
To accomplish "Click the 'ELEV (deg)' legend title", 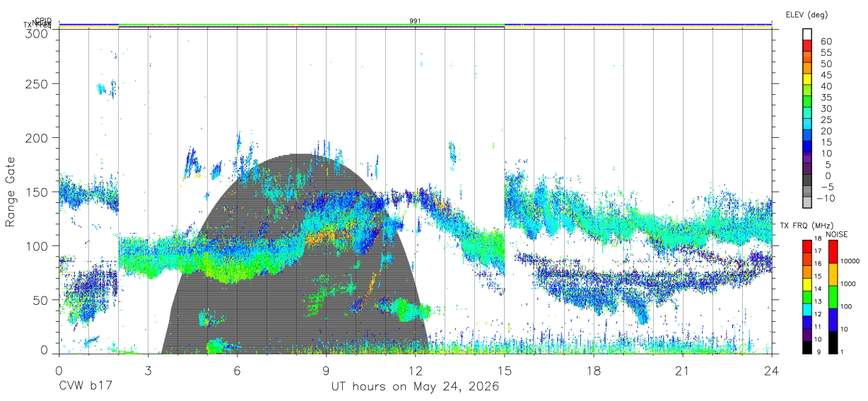I will click(806, 14).
